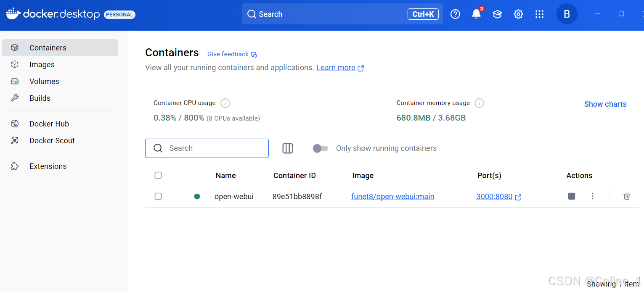Viewport: 644px width, 292px height.
Task: Click the Port(s) column header
Action: point(489,176)
